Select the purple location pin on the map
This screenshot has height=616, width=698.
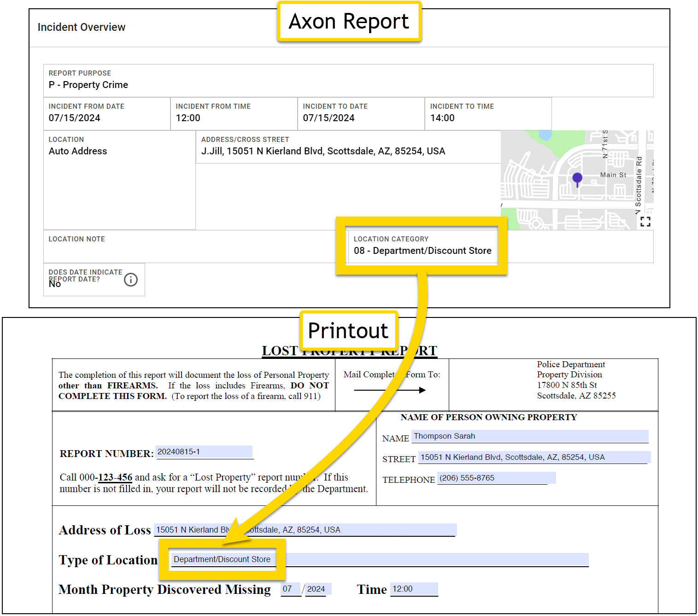point(576,178)
